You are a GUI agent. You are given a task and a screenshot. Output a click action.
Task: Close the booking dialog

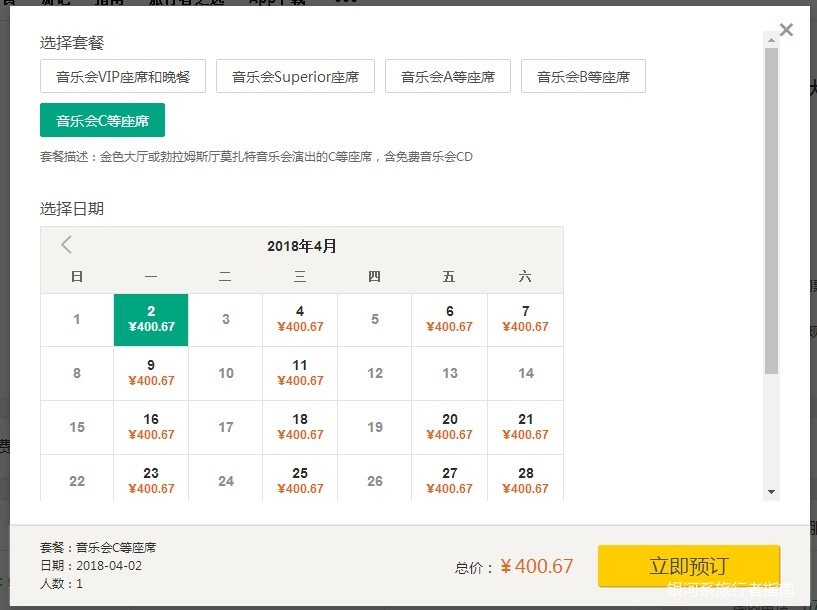[x=786, y=29]
